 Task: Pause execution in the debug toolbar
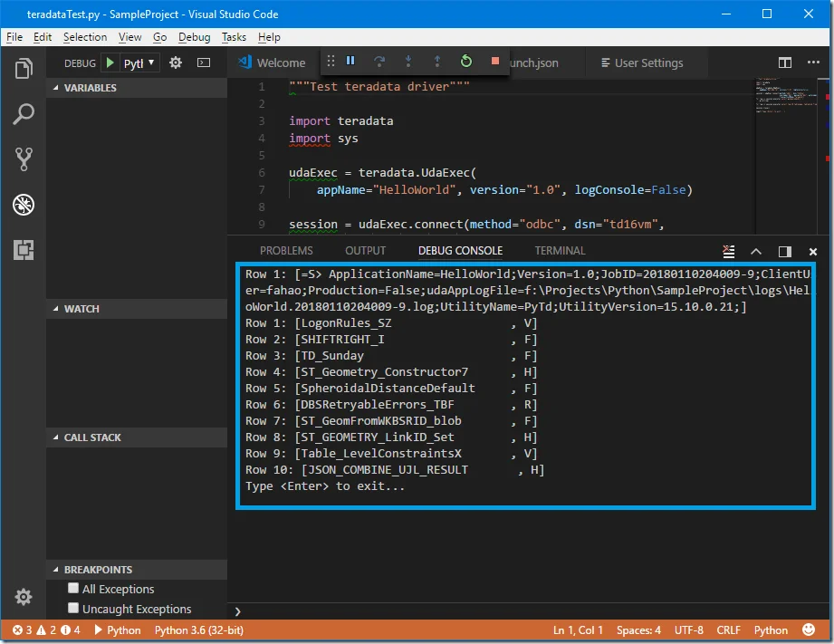[x=349, y=62]
